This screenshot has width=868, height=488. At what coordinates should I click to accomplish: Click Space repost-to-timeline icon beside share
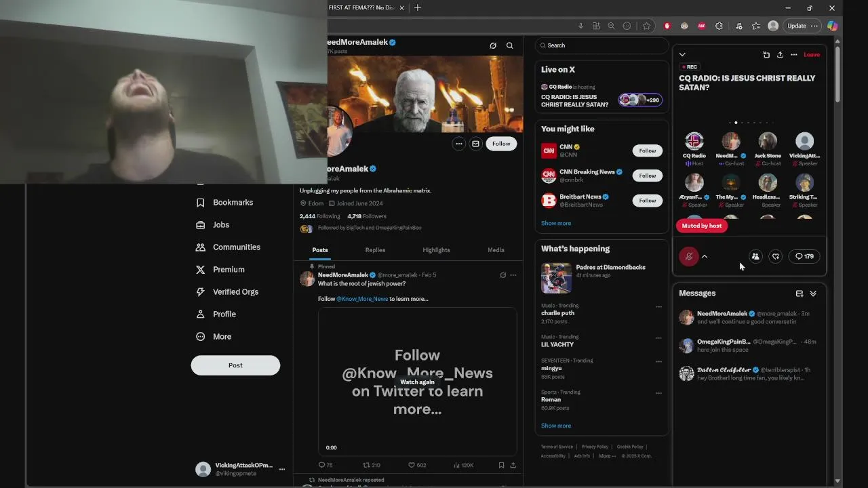[766, 55]
